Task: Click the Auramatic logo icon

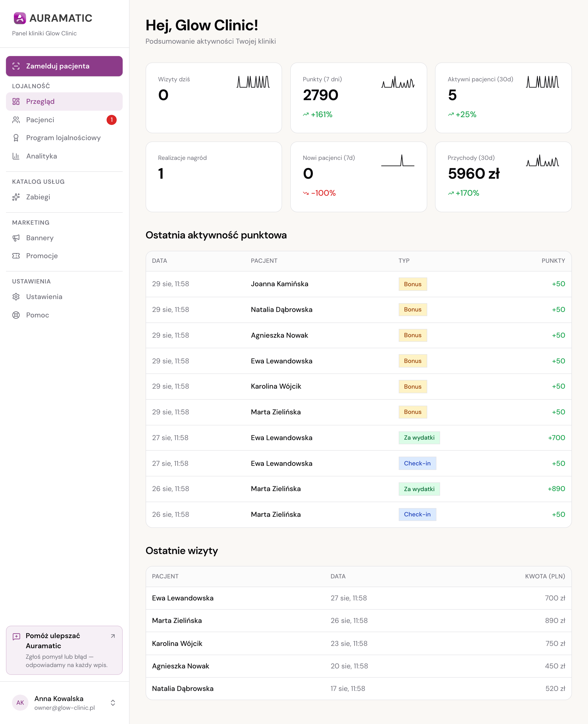Action: (x=20, y=18)
